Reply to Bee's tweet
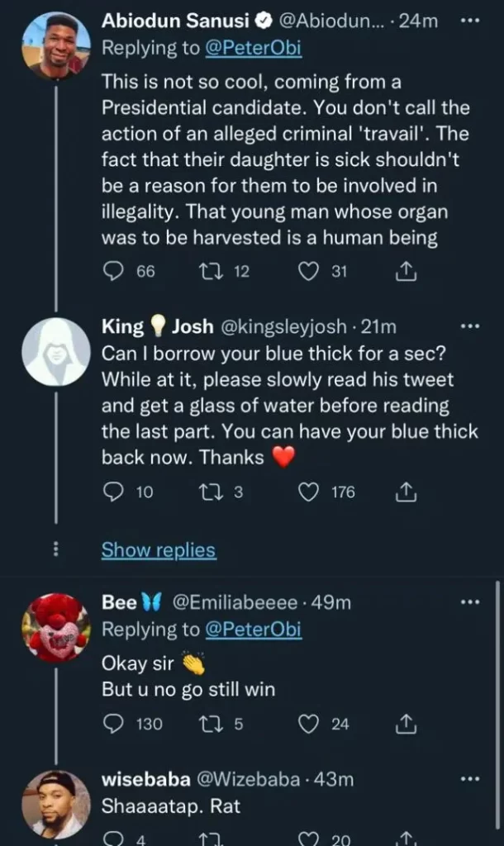This screenshot has width=504, height=846. [112, 725]
